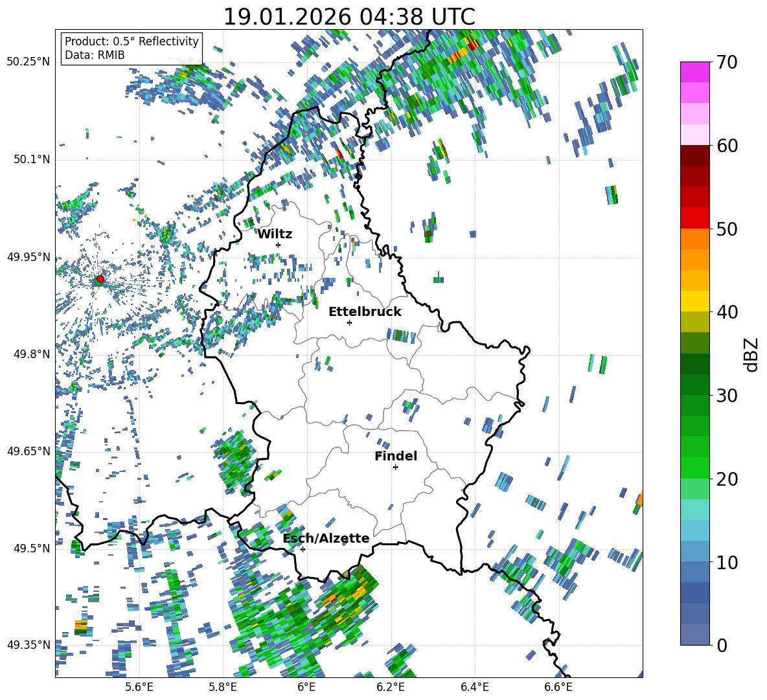Click the Wiltz city label

coord(275,234)
